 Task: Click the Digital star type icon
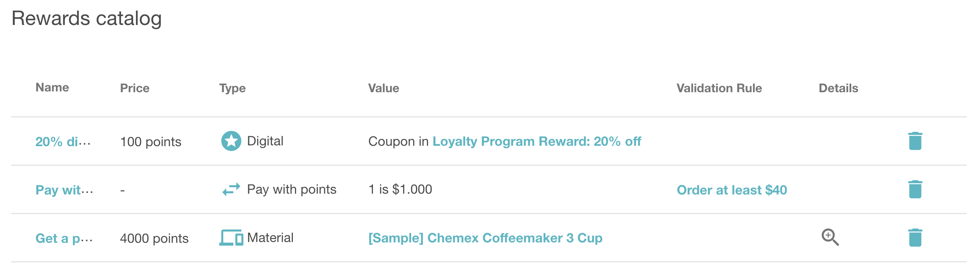231,141
